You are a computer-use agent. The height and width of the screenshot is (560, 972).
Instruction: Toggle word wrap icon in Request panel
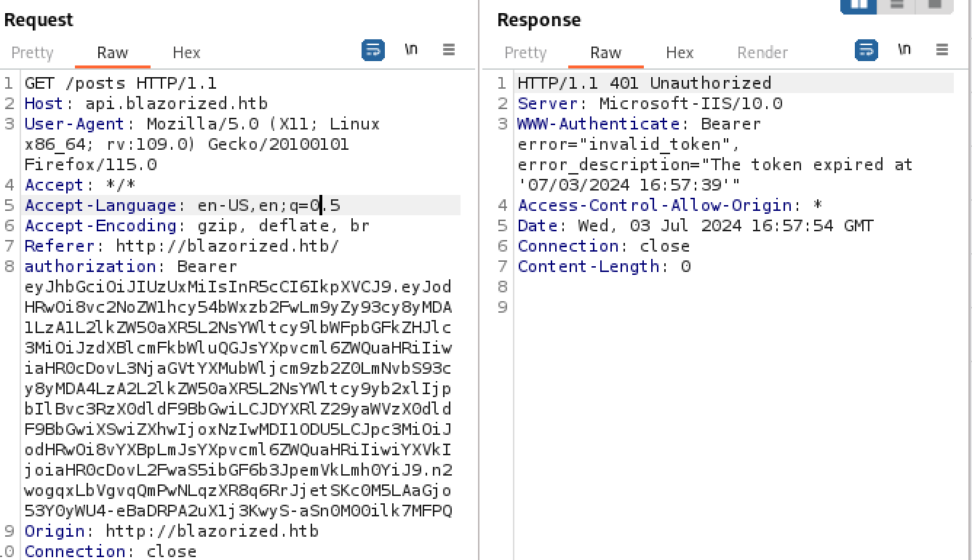click(373, 50)
